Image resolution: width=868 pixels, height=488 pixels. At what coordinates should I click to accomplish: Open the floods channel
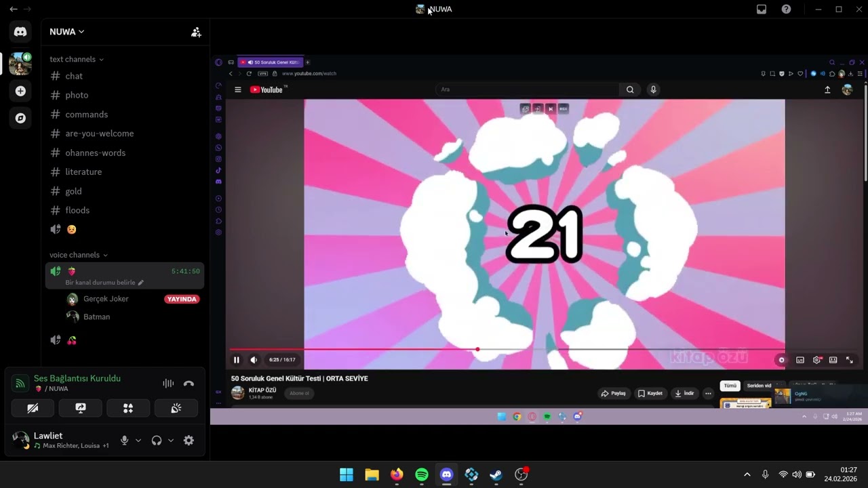click(125, 210)
